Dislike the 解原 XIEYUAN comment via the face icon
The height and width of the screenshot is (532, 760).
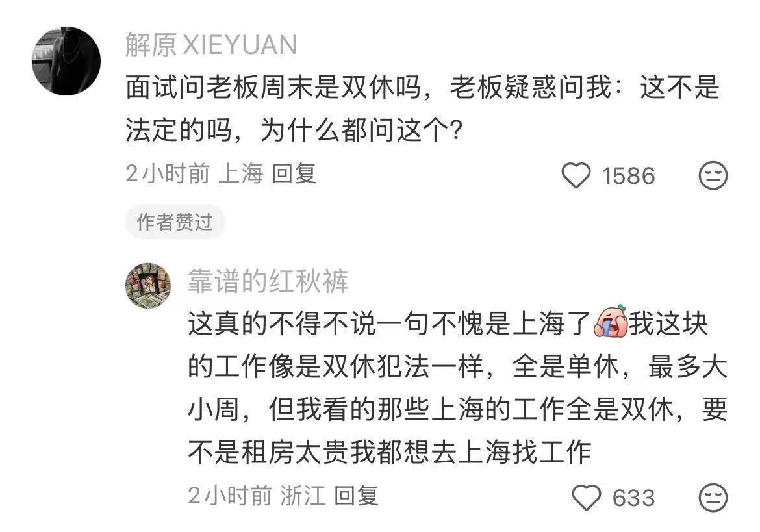pyautogui.click(x=713, y=175)
